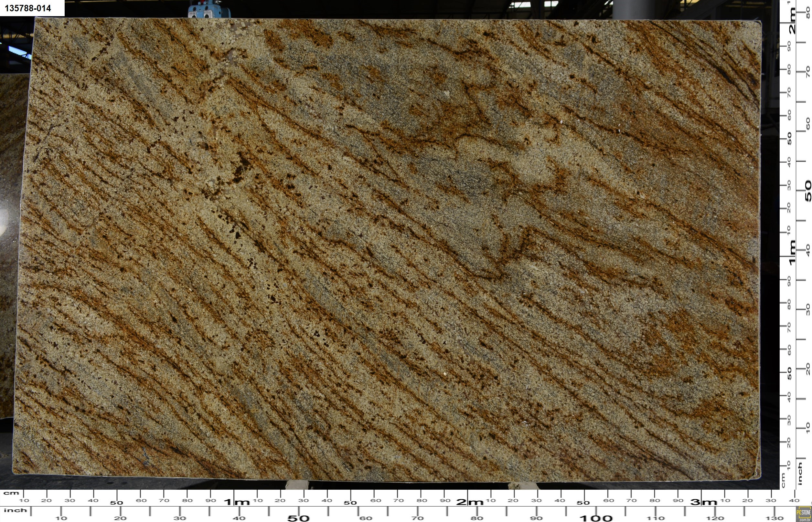Click the 1m mark on bottom ruler
The height and width of the screenshot is (522, 812).
point(237,502)
